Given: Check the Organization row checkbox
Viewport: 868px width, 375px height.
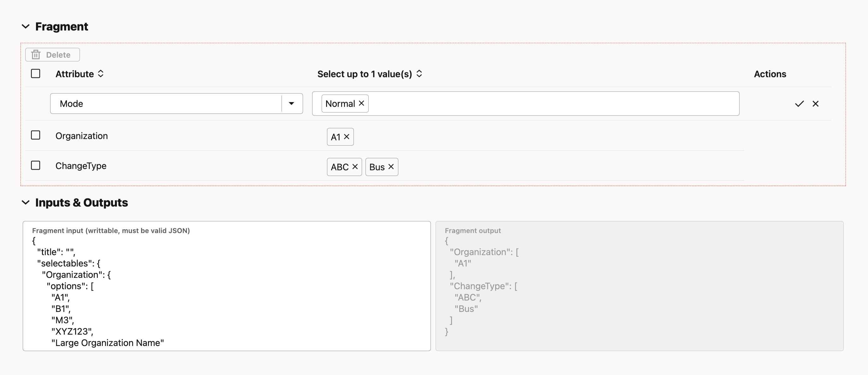Looking at the screenshot, I should click(35, 135).
